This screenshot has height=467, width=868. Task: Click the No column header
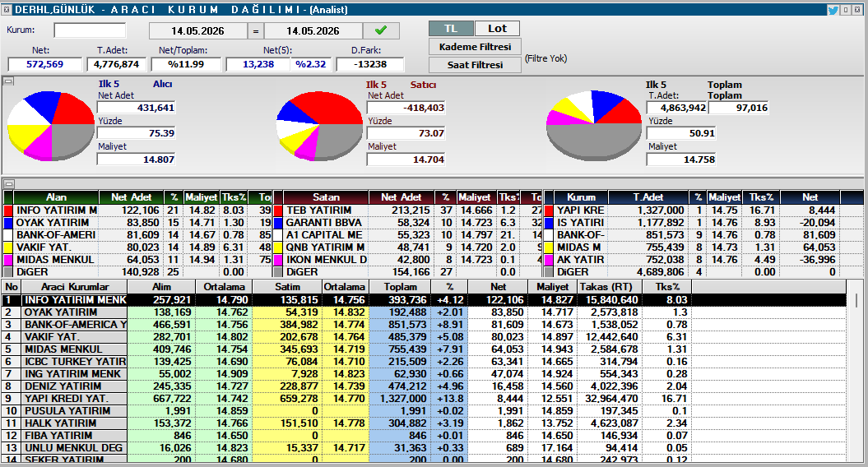[x=12, y=287]
